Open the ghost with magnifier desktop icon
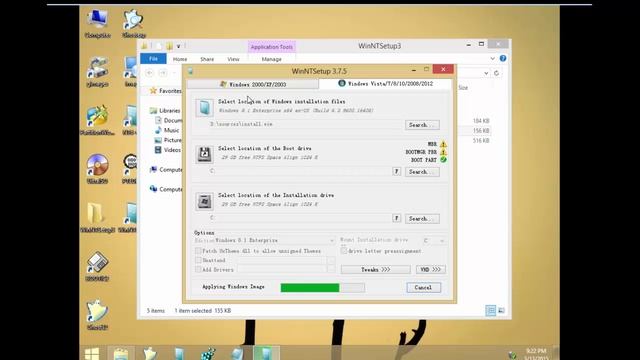The width and height of the screenshot is (640, 360). point(133,22)
